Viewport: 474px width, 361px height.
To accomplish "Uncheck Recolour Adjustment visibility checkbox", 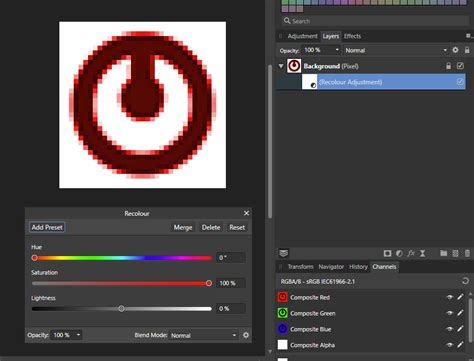I will click(460, 82).
